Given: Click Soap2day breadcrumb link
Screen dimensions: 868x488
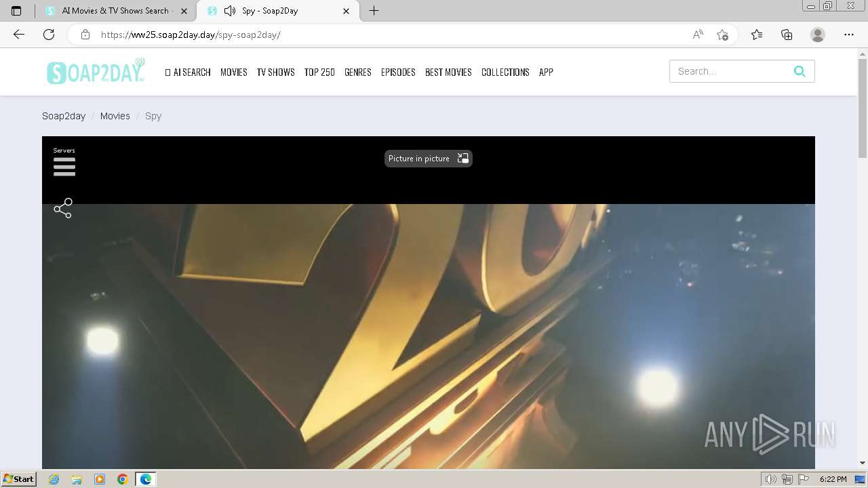Looking at the screenshot, I should click(64, 116).
